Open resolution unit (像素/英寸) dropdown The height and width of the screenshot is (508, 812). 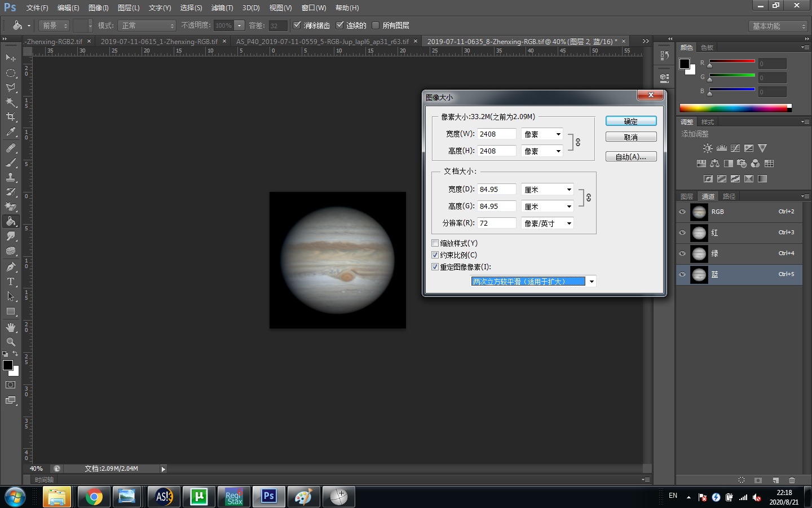coord(547,224)
